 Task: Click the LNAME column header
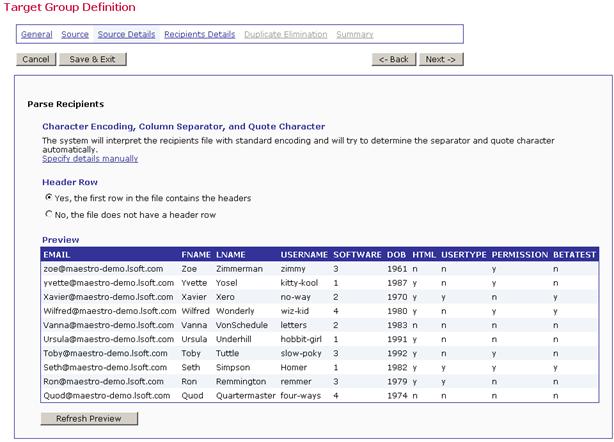tap(231, 254)
